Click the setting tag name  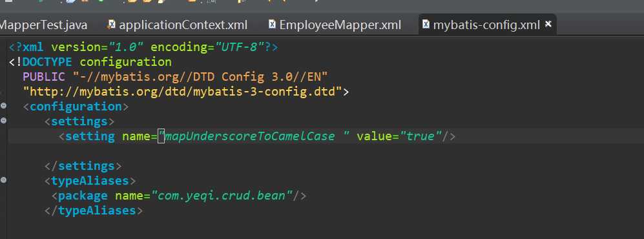[x=90, y=136]
